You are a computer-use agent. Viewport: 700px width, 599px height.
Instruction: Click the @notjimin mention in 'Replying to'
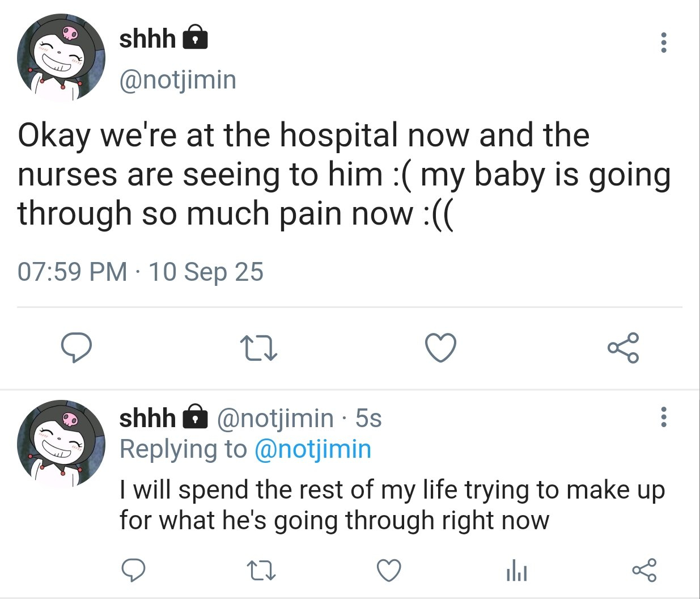pos(313,449)
